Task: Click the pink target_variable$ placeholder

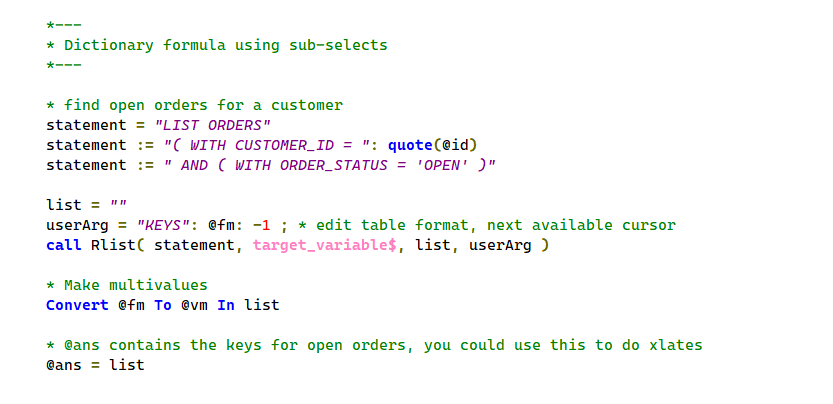Action: (x=324, y=245)
